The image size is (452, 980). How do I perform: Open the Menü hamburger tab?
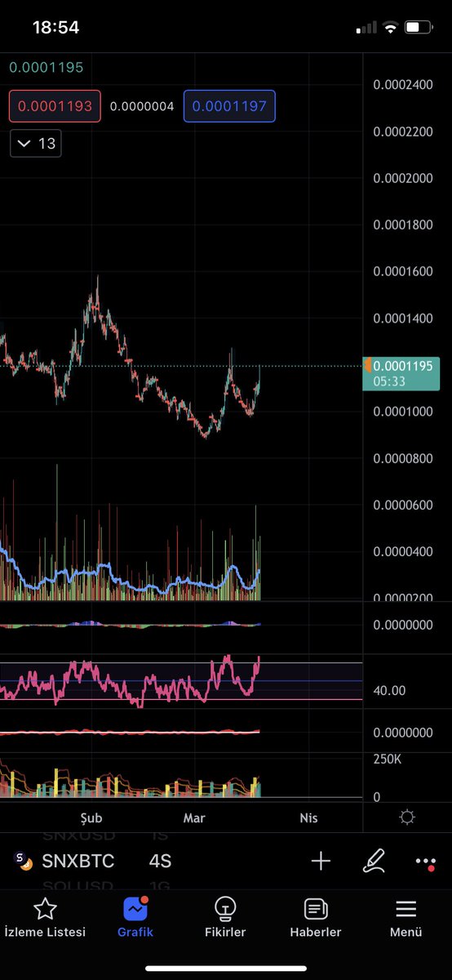[405, 917]
